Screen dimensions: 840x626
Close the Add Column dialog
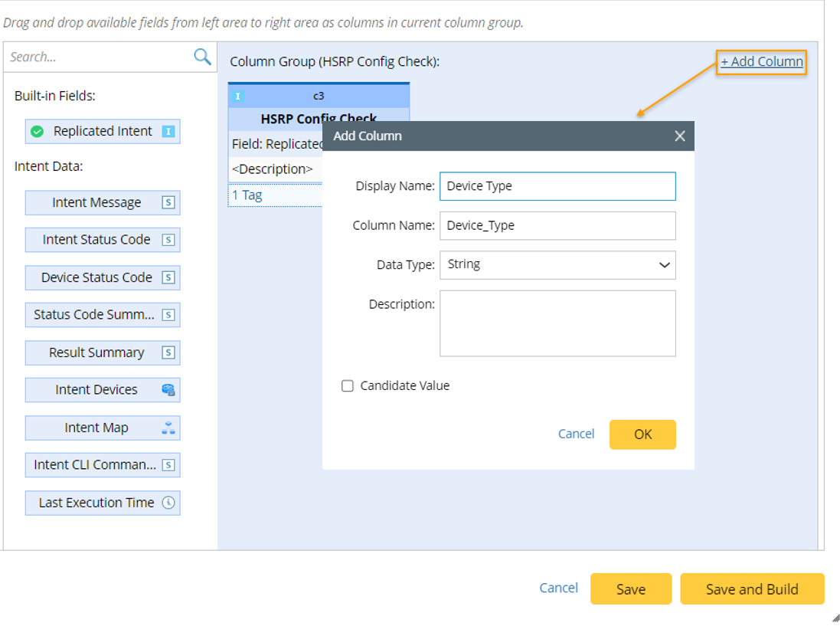coord(679,136)
